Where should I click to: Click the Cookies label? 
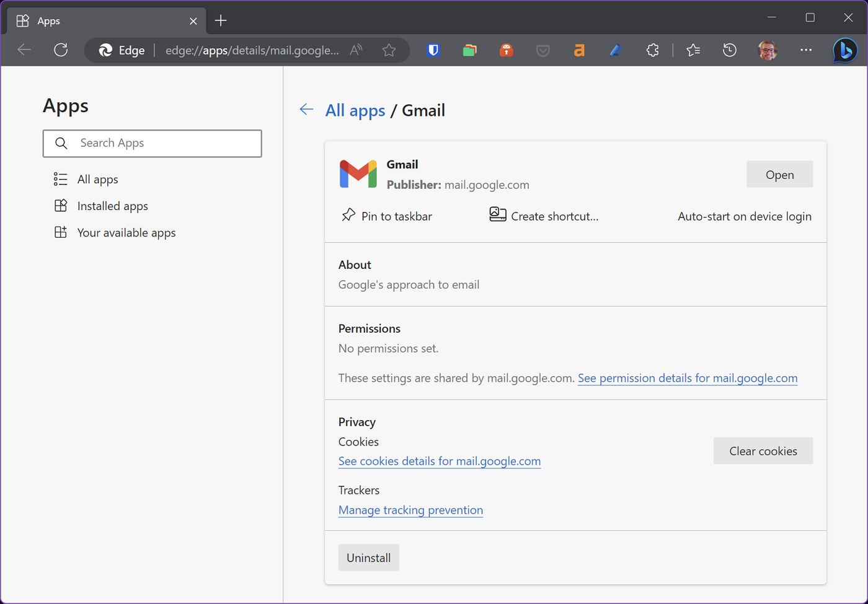[x=358, y=442]
